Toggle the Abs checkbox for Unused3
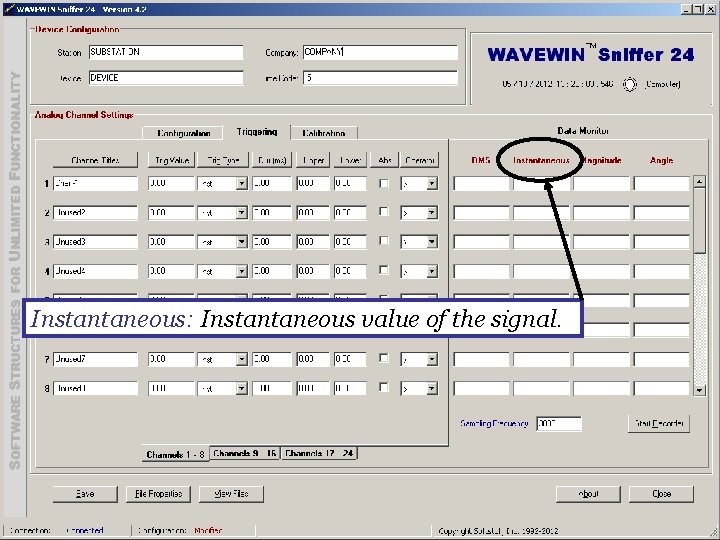The height and width of the screenshot is (540, 720). tap(383, 242)
